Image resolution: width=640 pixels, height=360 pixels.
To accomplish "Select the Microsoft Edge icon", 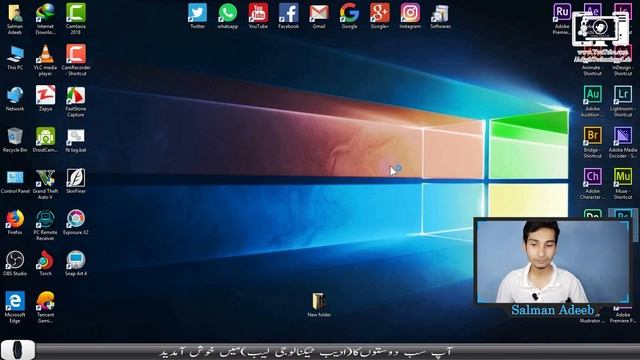I will [15, 302].
